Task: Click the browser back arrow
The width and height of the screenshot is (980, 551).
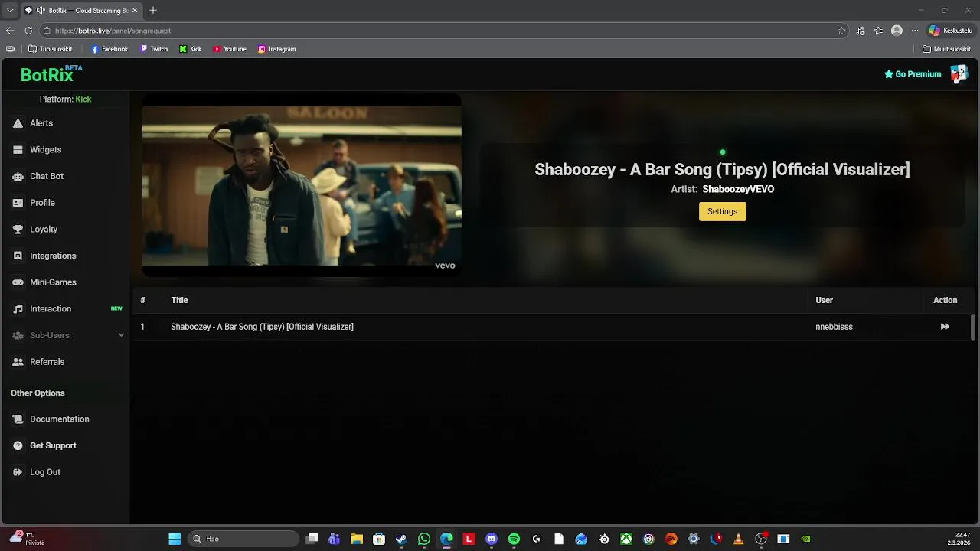Action: [10, 31]
